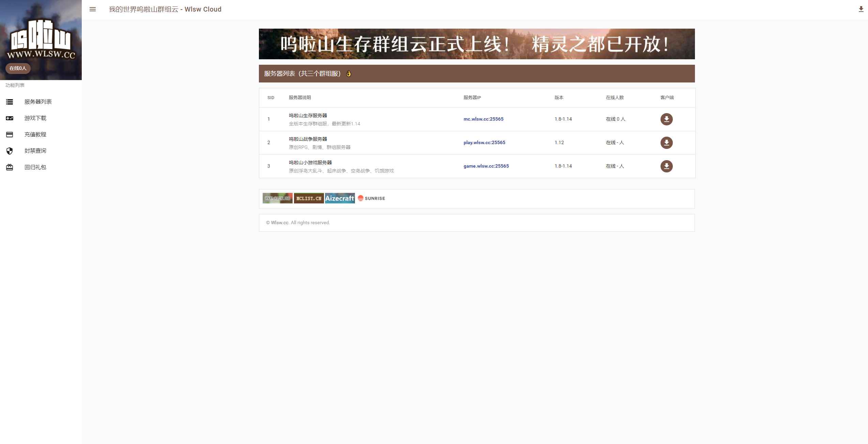The height and width of the screenshot is (444, 868).
Task: Click the 在线 0 人 cell
Action: click(x=616, y=119)
